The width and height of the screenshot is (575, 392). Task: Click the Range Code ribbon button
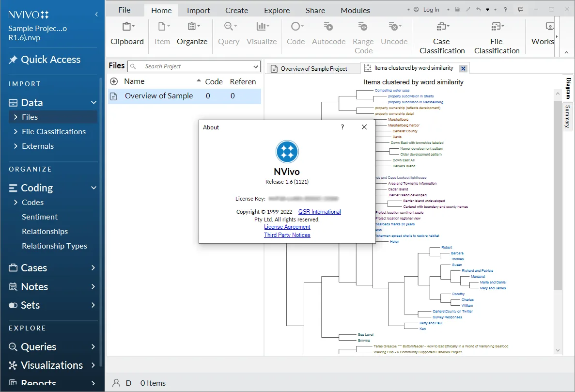tap(363, 38)
